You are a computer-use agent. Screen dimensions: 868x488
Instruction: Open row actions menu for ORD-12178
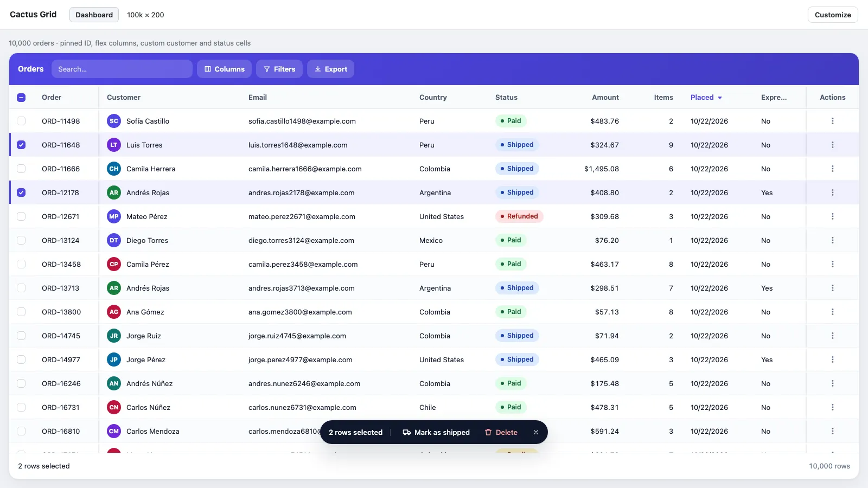click(x=833, y=192)
